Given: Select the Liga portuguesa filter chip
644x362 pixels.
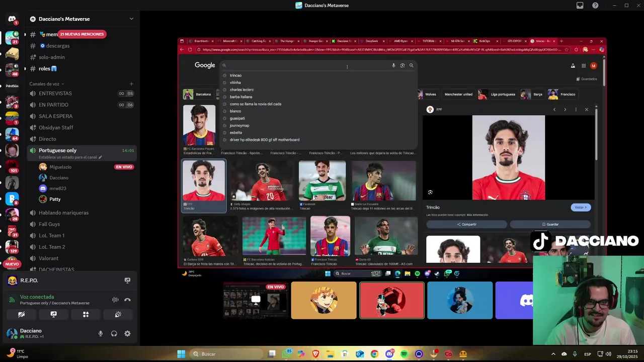Looking at the screenshot, I should 498,95.
